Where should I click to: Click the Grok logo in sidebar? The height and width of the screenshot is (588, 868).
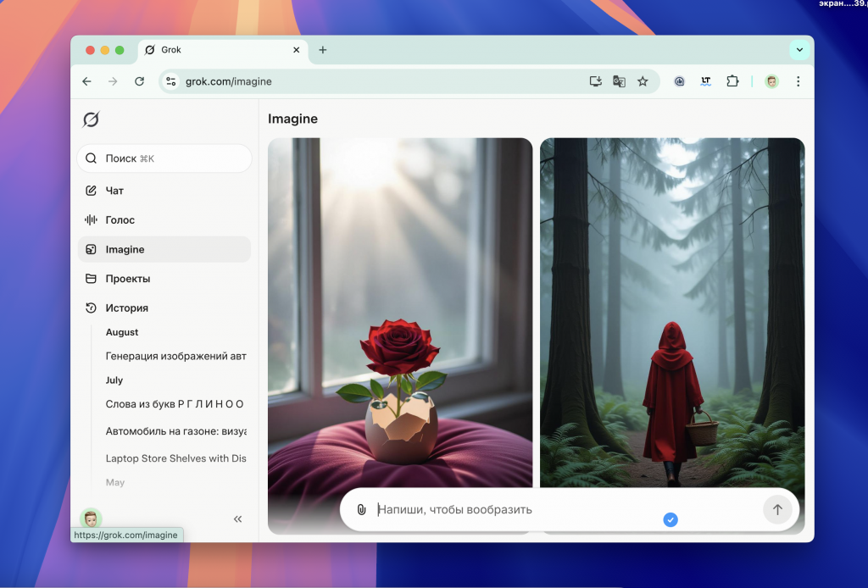coord(91,119)
